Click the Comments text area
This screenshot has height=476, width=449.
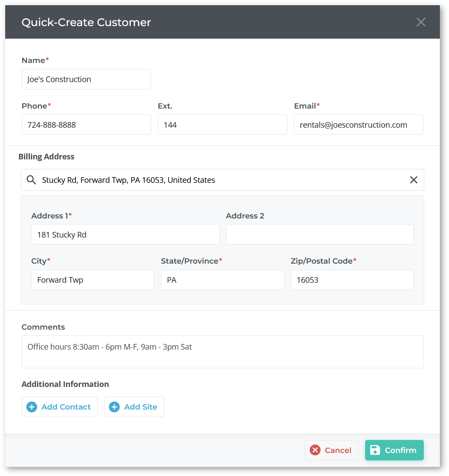(x=223, y=352)
